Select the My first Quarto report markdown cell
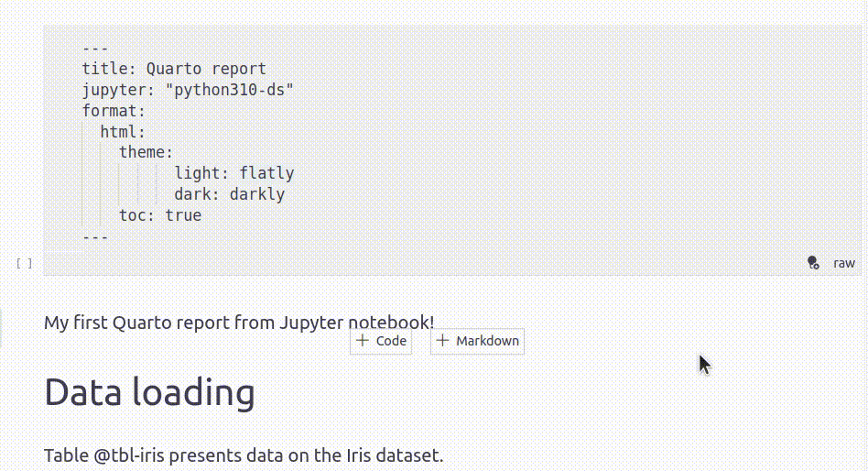The width and height of the screenshot is (868, 471). point(239,322)
